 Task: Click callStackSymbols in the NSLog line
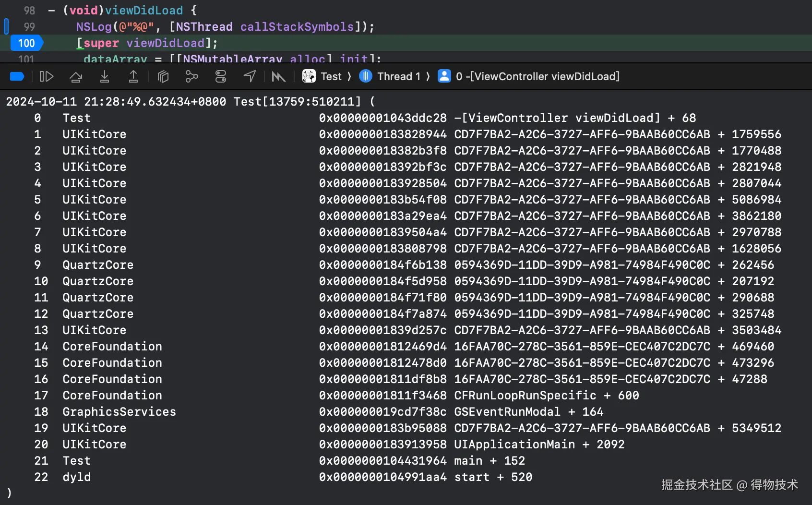(297, 27)
